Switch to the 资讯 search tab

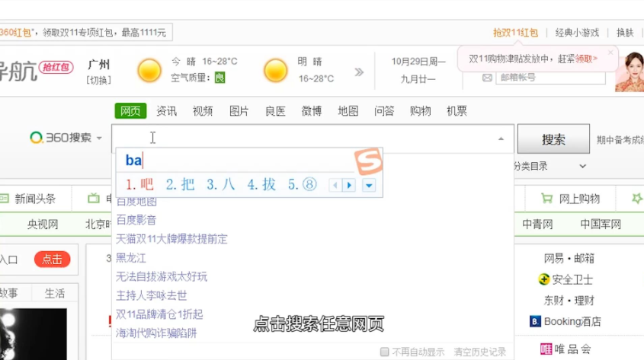[166, 111]
